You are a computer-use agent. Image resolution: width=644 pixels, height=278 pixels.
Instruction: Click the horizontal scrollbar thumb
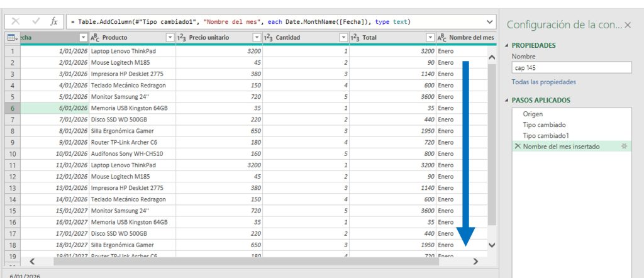pyautogui.click(x=246, y=261)
